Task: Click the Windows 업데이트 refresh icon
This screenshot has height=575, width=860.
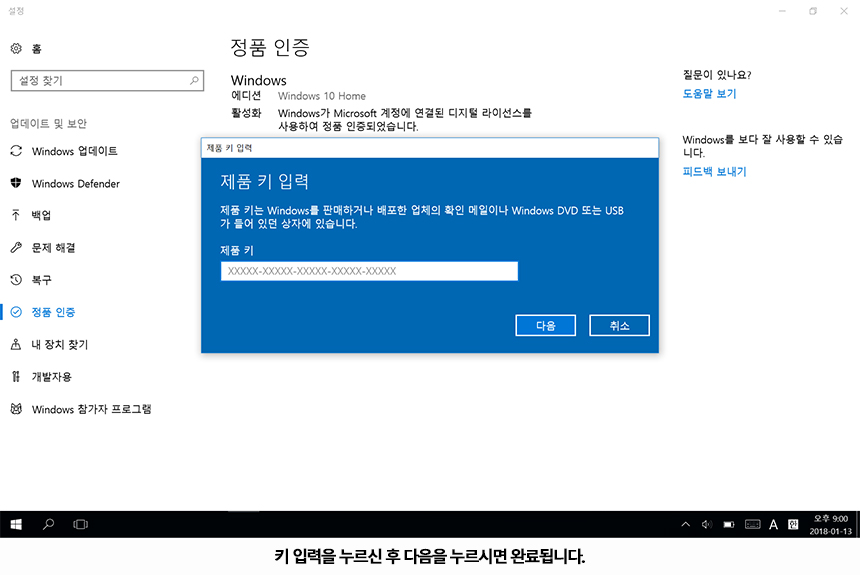Action: 16,150
